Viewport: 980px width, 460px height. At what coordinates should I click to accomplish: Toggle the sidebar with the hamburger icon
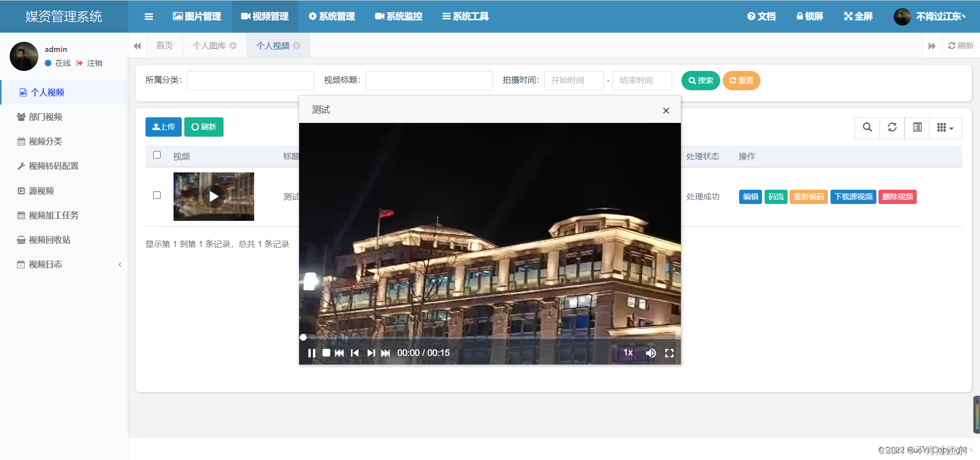(149, 16)
